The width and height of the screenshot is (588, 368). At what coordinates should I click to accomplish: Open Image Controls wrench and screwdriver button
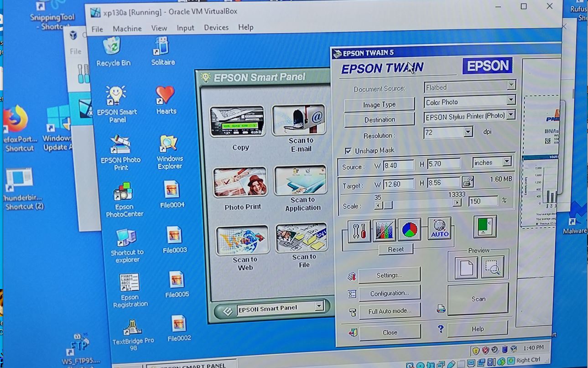click(x=359, y=230)
